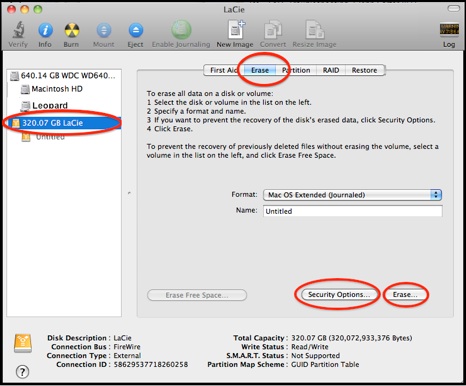Image resolution: width=466 pixels, height=386 pixels.
Task: Click the yellow minimize window button
Action: point(25,9)
